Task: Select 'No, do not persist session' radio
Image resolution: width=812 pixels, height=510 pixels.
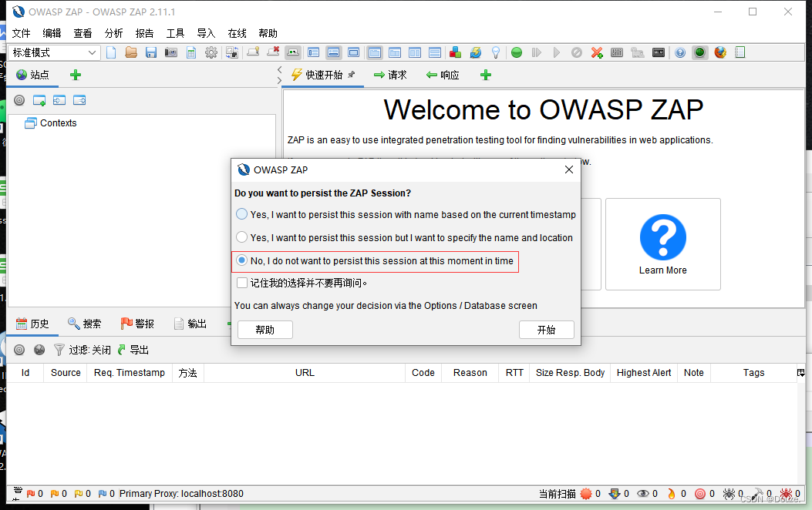Action: click(x=242, y=260)
